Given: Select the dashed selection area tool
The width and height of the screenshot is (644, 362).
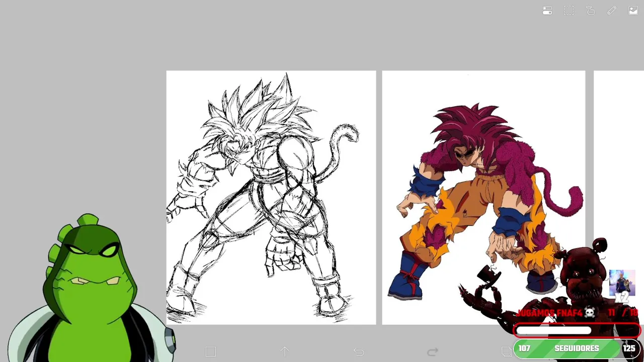Looking at the screenshot, I should tap(569, 11).
